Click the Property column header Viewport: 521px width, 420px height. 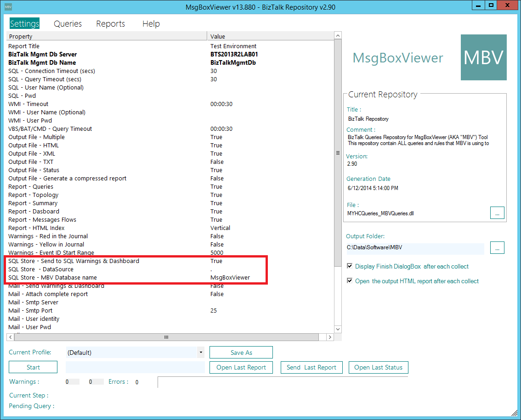point(107,36)
